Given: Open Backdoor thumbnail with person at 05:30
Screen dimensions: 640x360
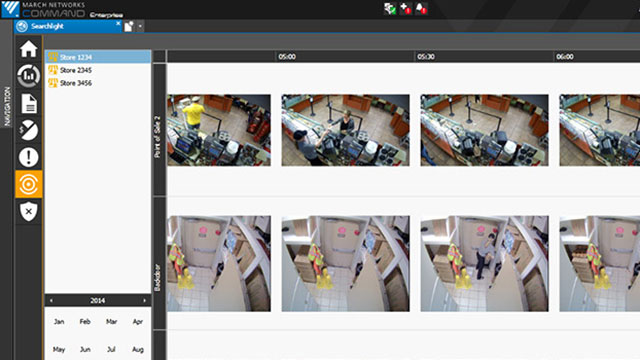Looking at the screenshot, I should pos(484,264).
